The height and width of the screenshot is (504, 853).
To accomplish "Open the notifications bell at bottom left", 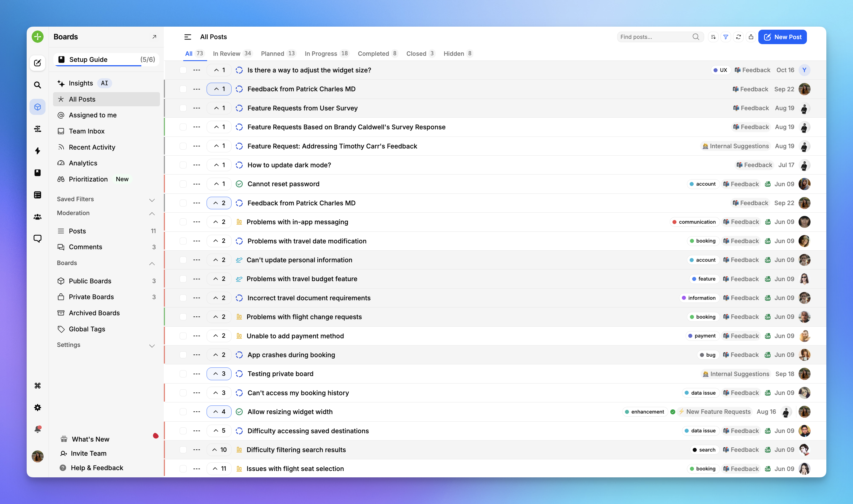I will [x=37, y=429].
